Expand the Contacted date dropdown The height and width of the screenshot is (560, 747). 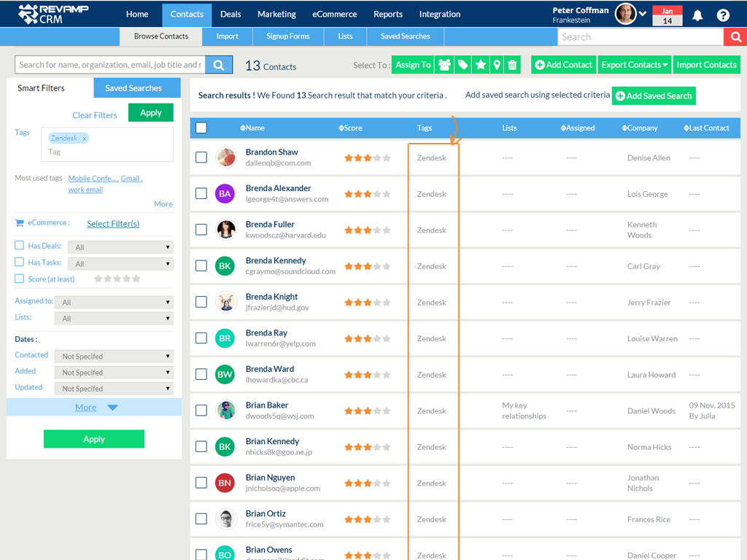coord(115,357)
